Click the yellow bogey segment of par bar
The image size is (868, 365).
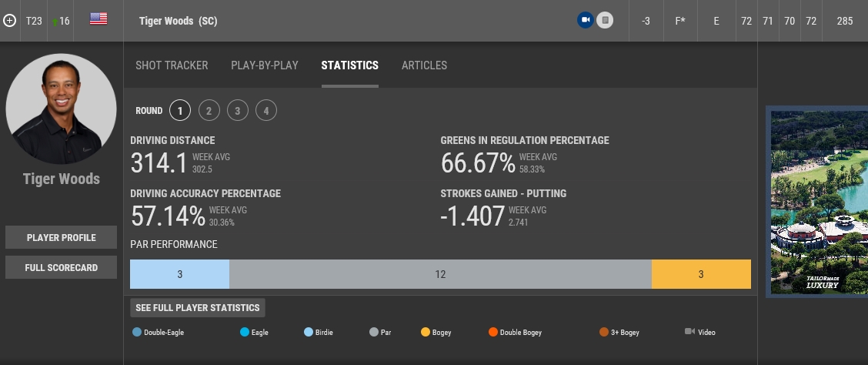pyautogui.click(x=701, y=274)
